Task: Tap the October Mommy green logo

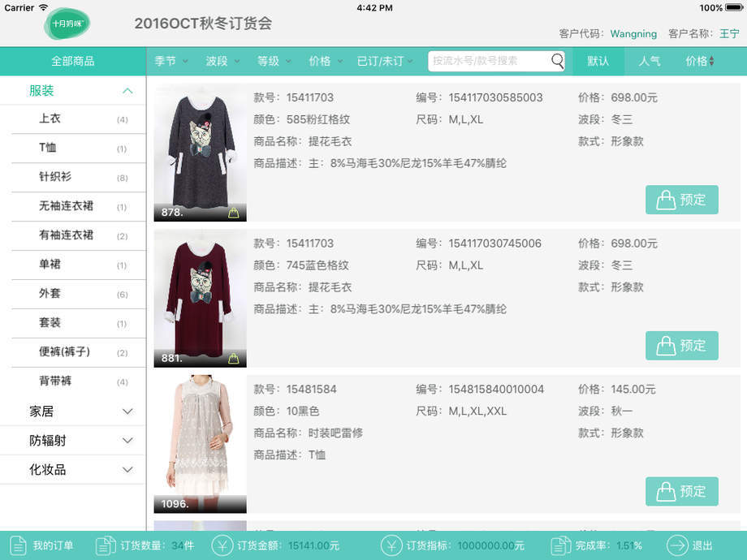Action: (67, 24)
